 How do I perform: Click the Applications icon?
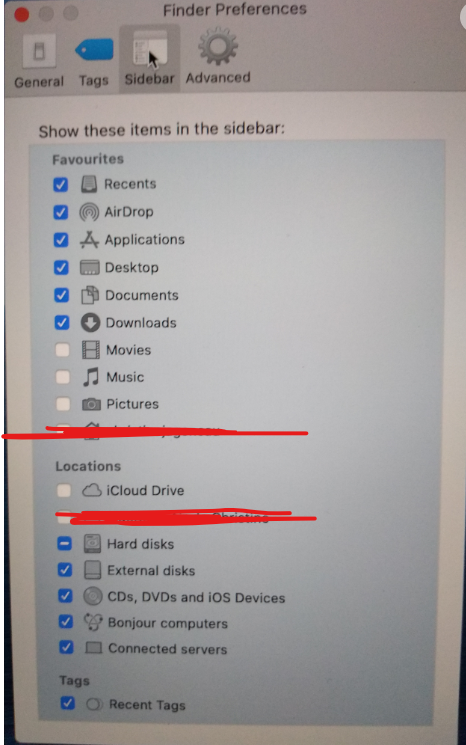pyautogui.click(x=89, y=239)
